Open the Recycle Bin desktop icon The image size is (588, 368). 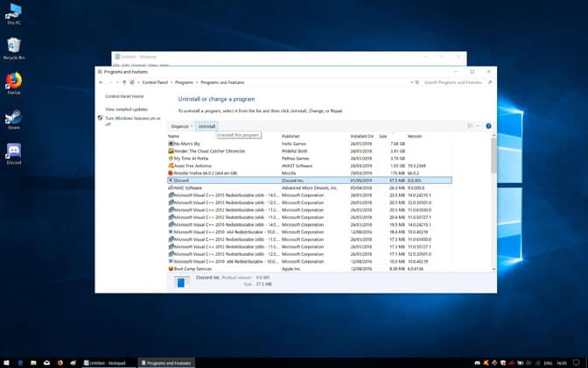click(14, 48)
